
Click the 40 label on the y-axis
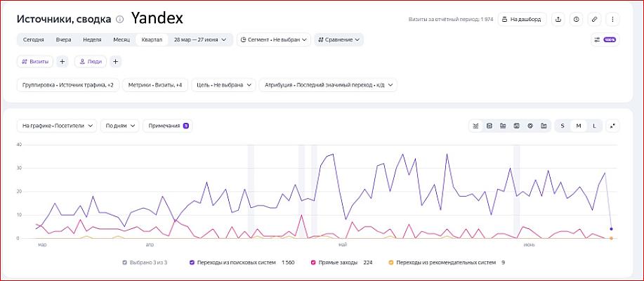(x=19, y=145)
